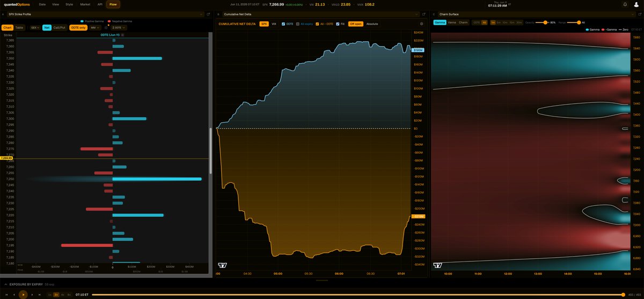Select Call/Put exposure mode
Screen dimensions: 644x299
pos(59,27)
